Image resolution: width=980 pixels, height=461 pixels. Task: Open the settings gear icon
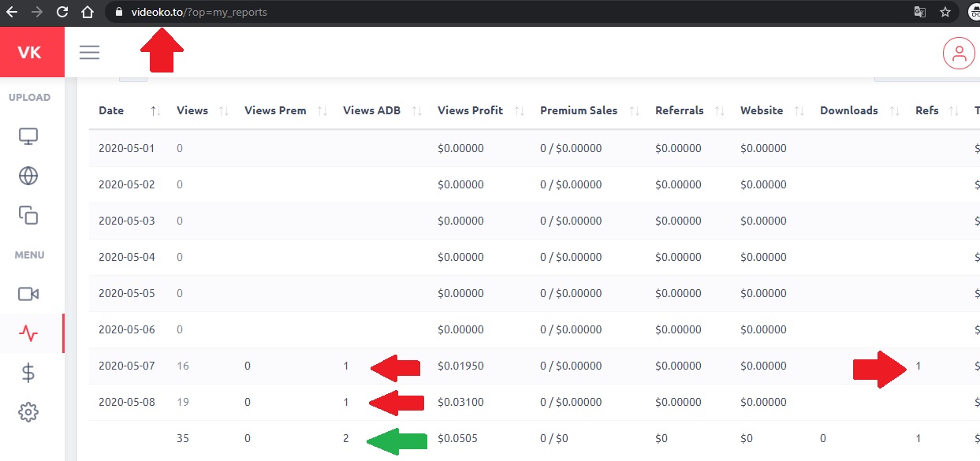tap(28, 412)
